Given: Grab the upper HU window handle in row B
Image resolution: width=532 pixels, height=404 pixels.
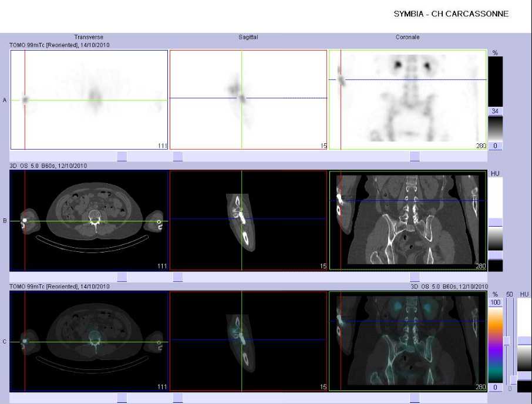Looking at the screenshot, I should point(496,223).
